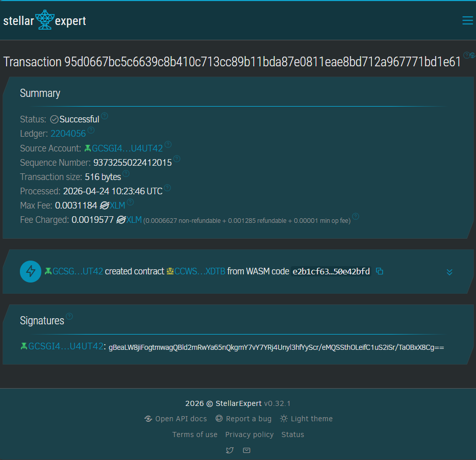The image size is (476, 460).
Task: Show help tooltip next to Source Account
Action: coord(168,145)
